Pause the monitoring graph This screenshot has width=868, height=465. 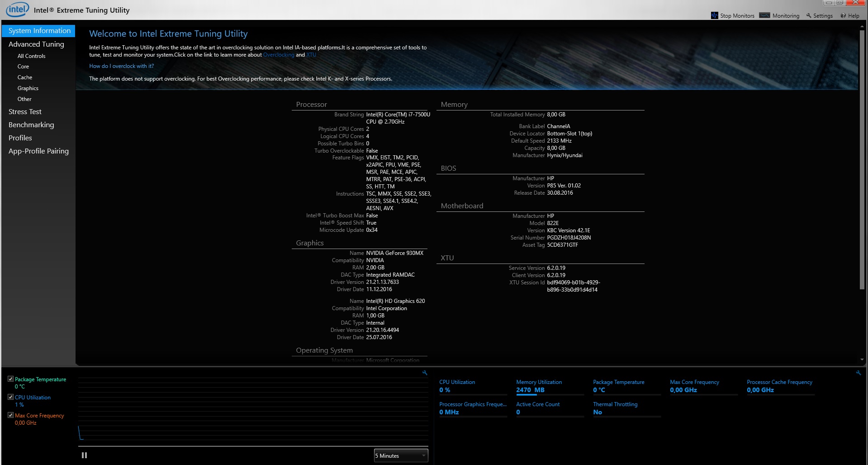coord(84,455)
